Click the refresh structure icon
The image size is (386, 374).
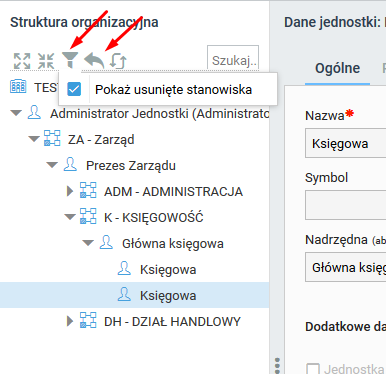[118, 61]
